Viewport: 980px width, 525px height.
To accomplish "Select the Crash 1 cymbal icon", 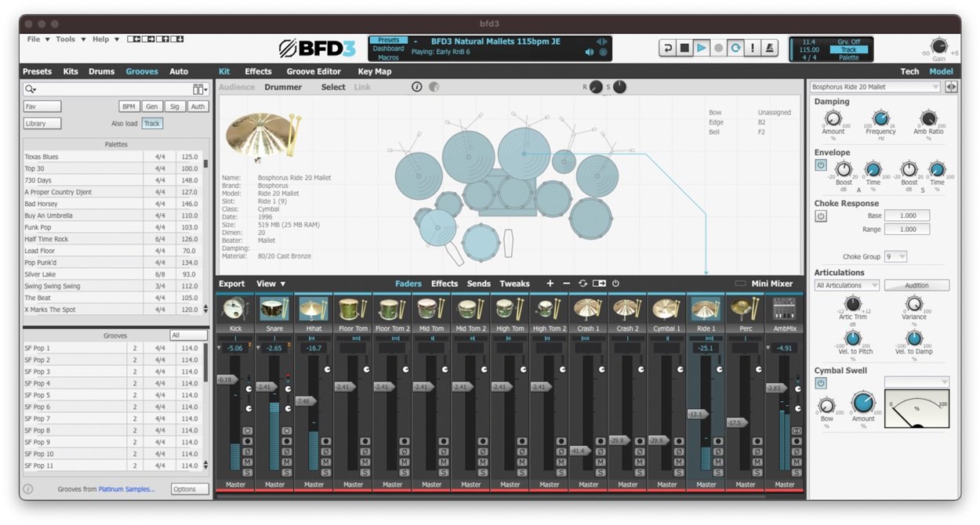I will [x=588, y=309].
